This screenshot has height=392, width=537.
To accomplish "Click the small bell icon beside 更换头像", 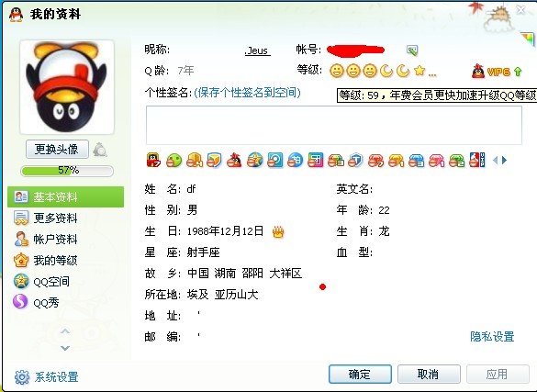I will pyautogui.click(x=100, y=150).
